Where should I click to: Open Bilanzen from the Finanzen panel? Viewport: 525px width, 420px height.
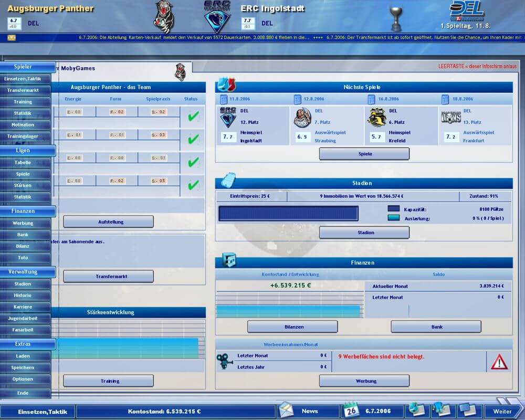(292, 327)
